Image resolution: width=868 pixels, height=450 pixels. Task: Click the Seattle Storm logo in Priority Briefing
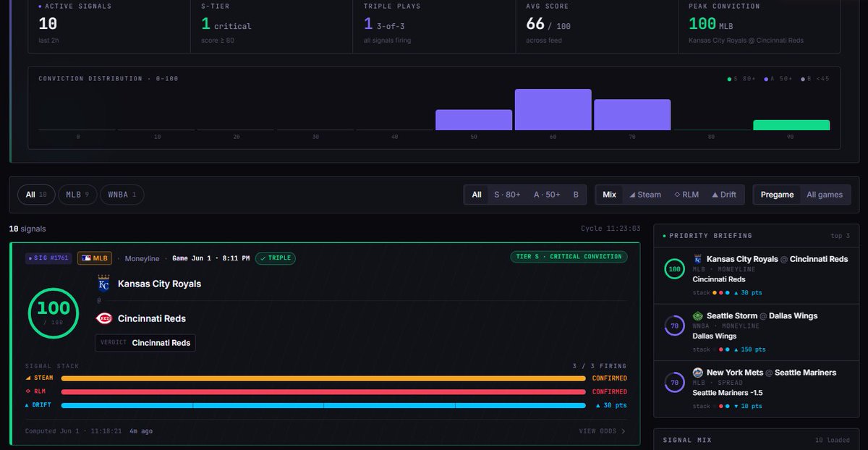tap(698, 316)
